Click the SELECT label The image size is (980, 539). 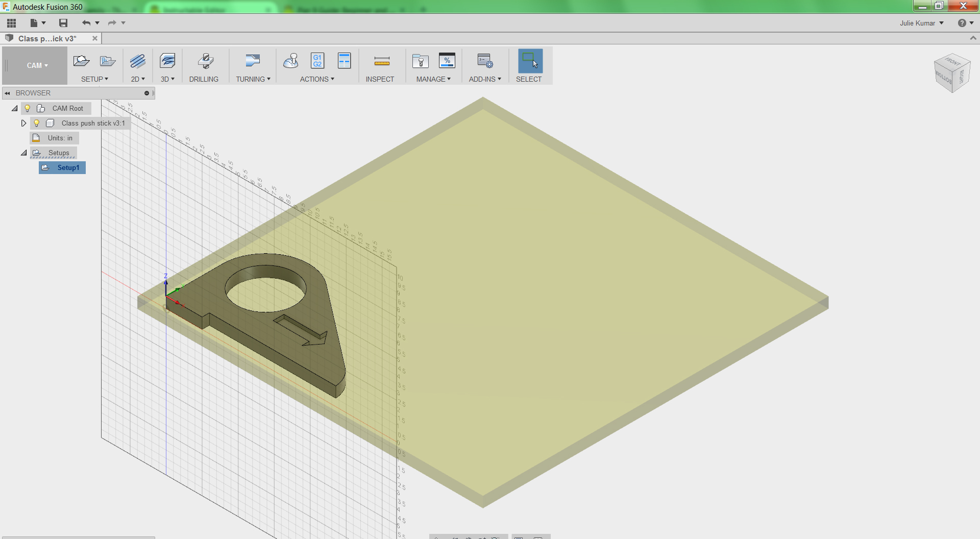(529, 79)
